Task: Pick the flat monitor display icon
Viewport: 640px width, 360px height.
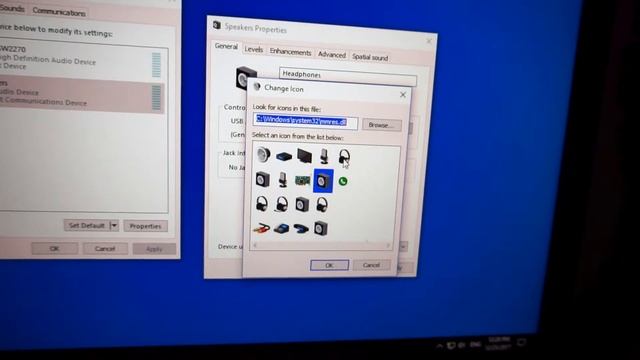Action: click(x=304, y=156)
